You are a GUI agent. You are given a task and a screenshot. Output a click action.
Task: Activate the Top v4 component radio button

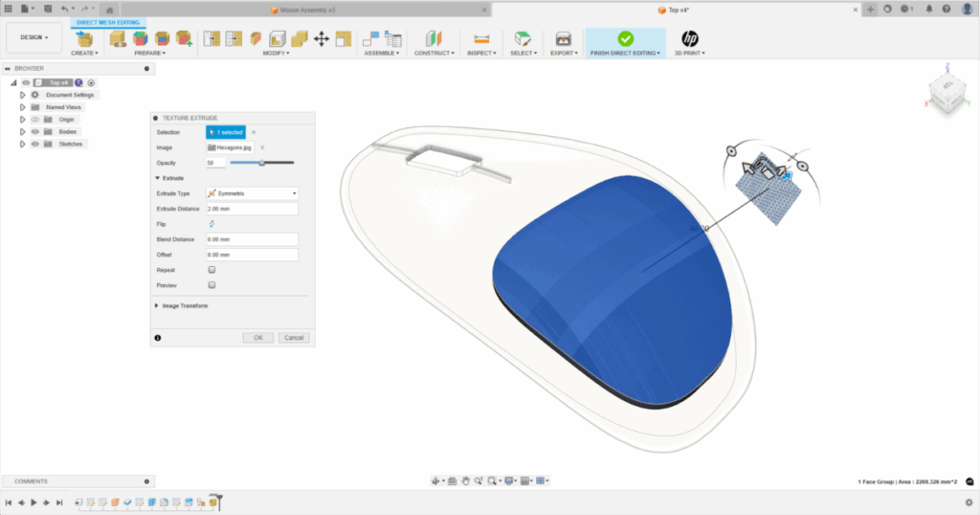pos(91,82)
